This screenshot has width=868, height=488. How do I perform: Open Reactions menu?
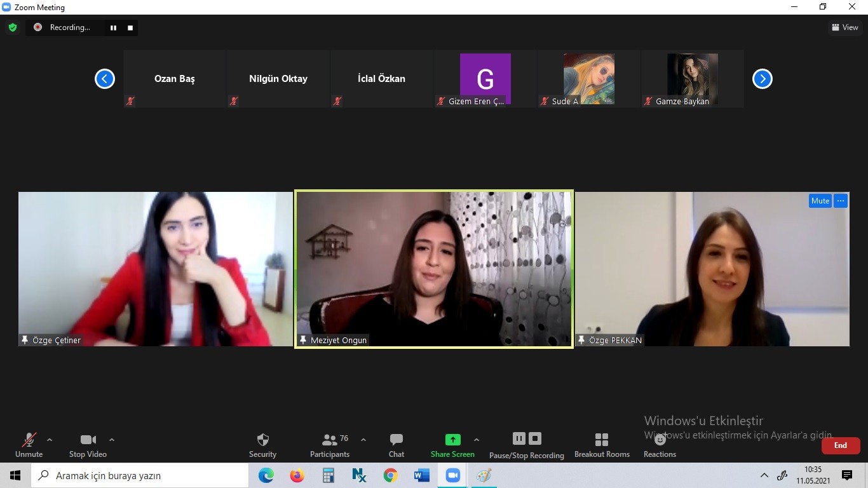[660, 445]
